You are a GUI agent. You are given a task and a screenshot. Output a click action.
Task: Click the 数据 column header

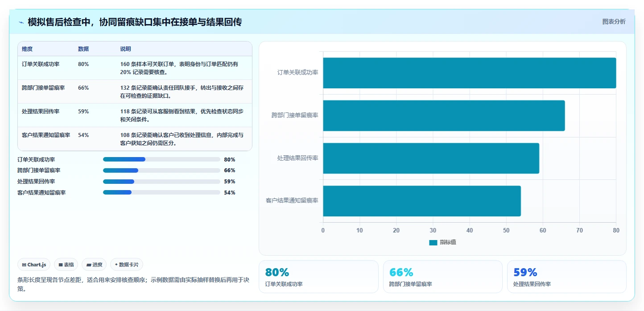(83, 49)
